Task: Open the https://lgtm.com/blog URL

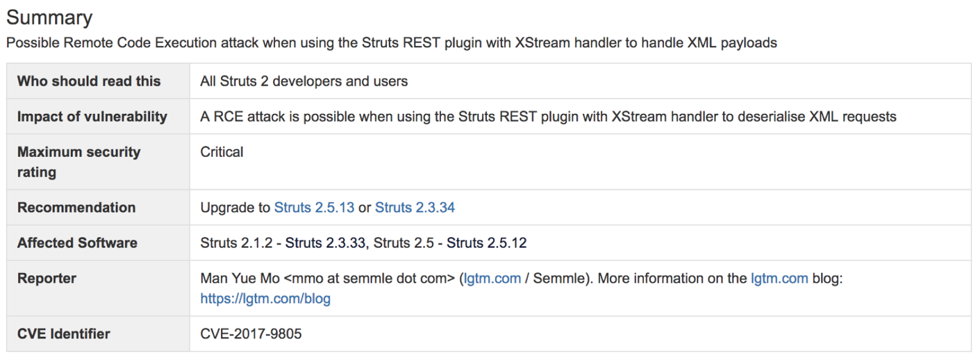Action: click(265, 299)
